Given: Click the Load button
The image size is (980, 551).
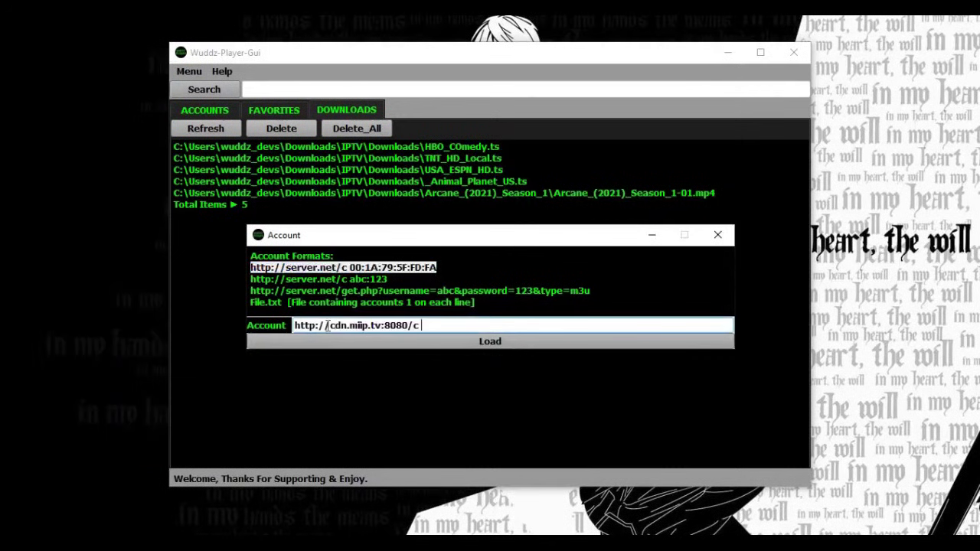Looking at the screenshot, I should click(x=490, y=341).
